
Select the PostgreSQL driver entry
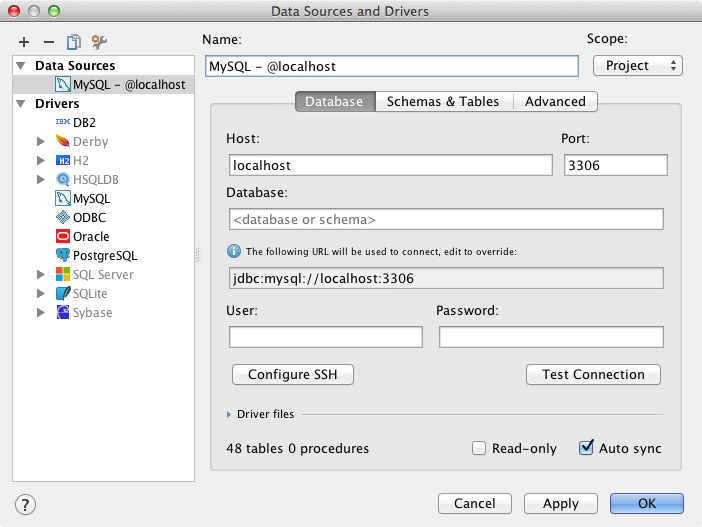(103, 255)
